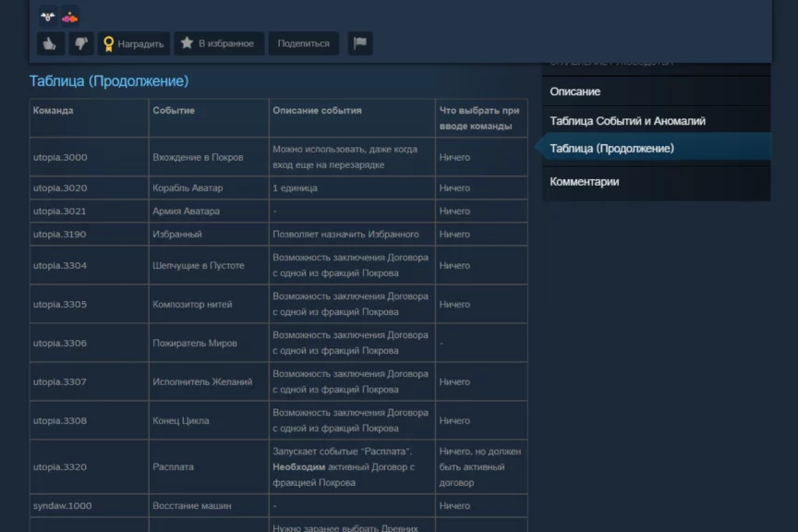798x532 pixels.
Task: Click the Описание события column header
Action: (x=317, y=111)
